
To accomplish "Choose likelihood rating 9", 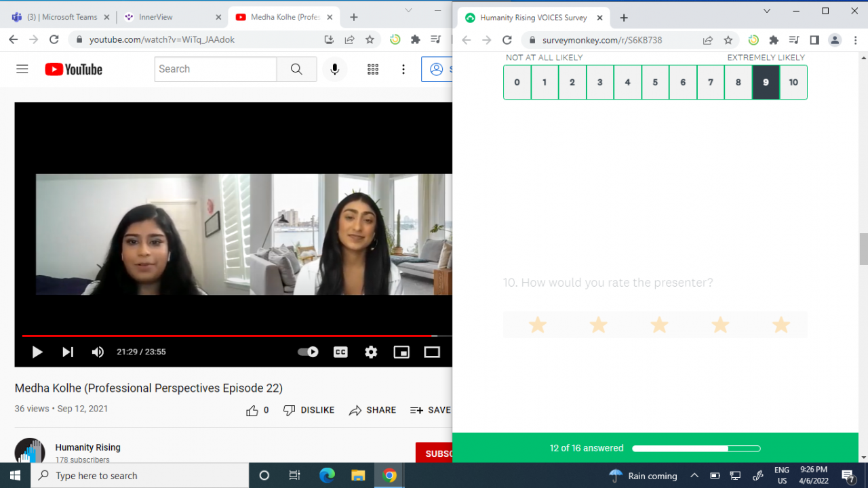I will point(766,83).
